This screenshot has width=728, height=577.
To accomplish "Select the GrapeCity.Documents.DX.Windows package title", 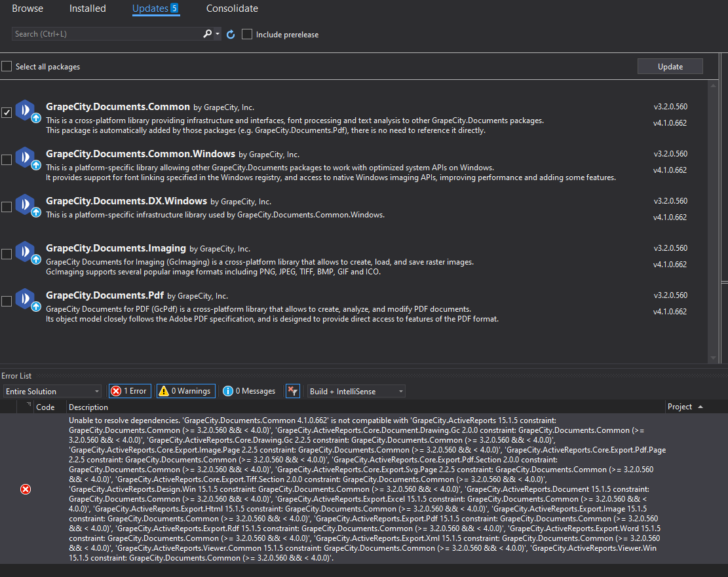I will point(126,201).
